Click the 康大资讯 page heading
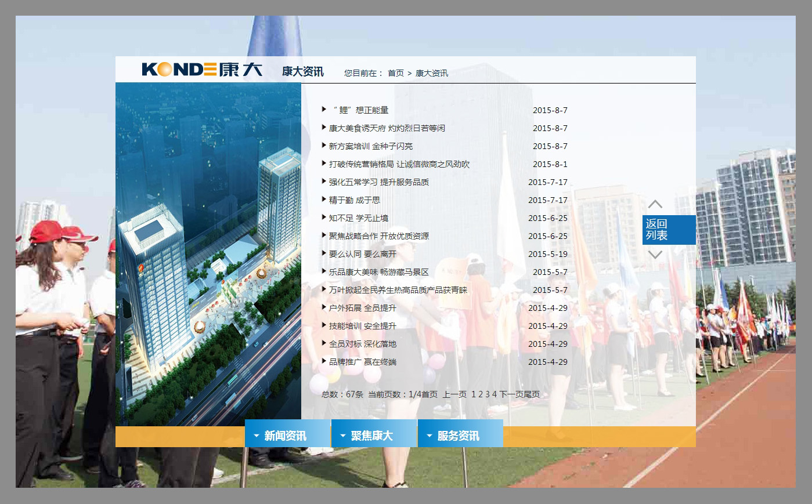Image resolution: width=812 pixels, height=504 pixels. coord(303,71)
